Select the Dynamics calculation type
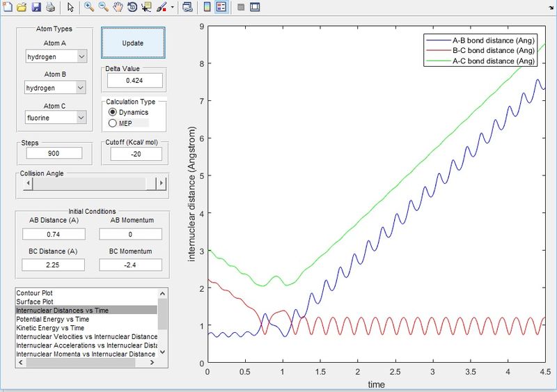 [x=114, y=112]
